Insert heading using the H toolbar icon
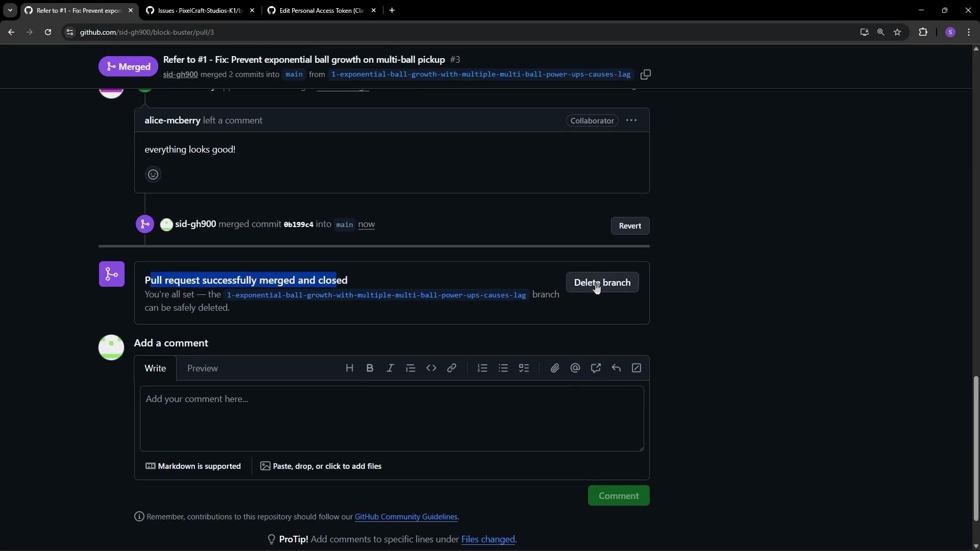Image resolution: width=980 pixels, height=551 pixels. point(350,368)
